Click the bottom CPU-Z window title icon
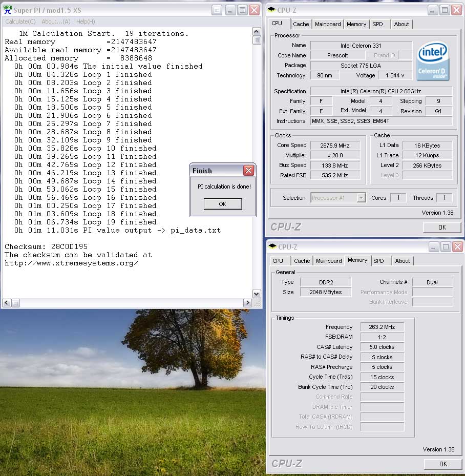465x476 pixels. click(x=272, y=246)
